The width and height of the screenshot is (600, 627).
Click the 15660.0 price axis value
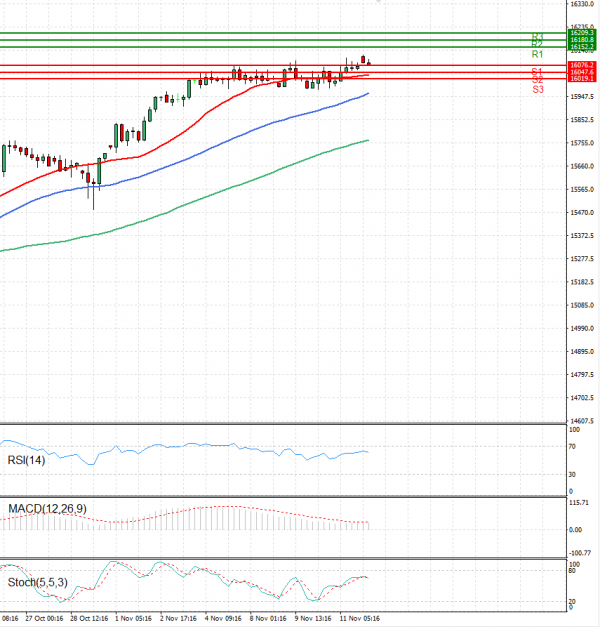(x=582, y=166)
